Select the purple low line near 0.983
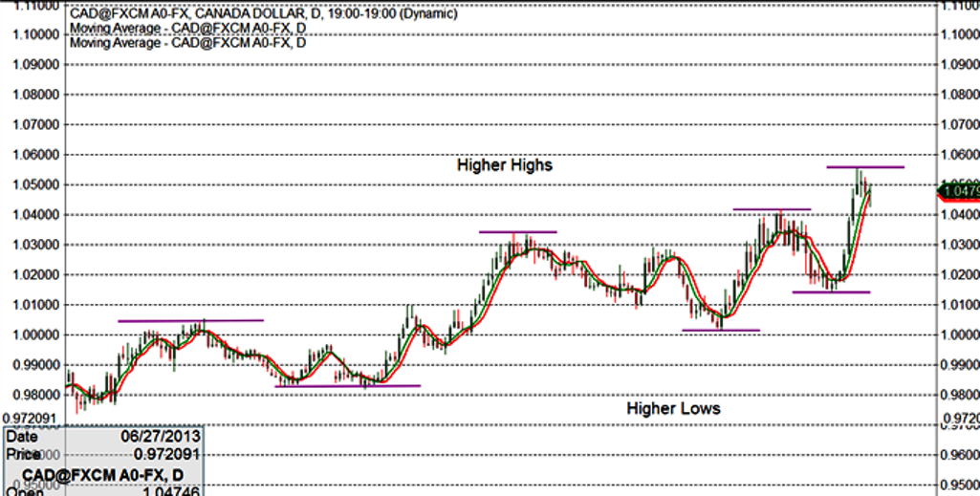Viewport: 980px width, 496px height. click(347, 386)
